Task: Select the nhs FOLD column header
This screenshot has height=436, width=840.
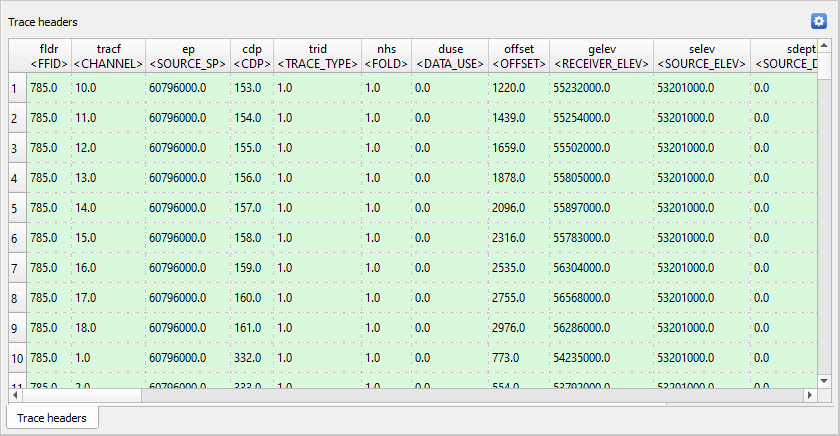Action: [x=386, y=56]
